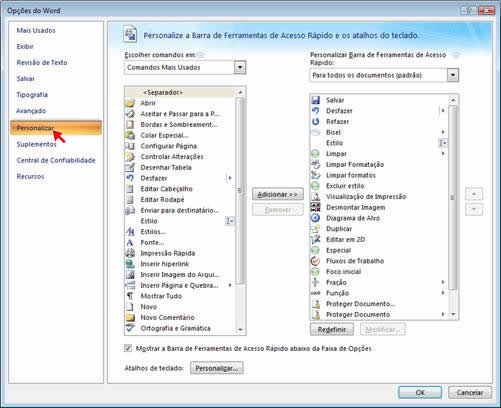Screen dimensions: 501x408
Task: Open the Mais Usados category
Action: [36, 30]
